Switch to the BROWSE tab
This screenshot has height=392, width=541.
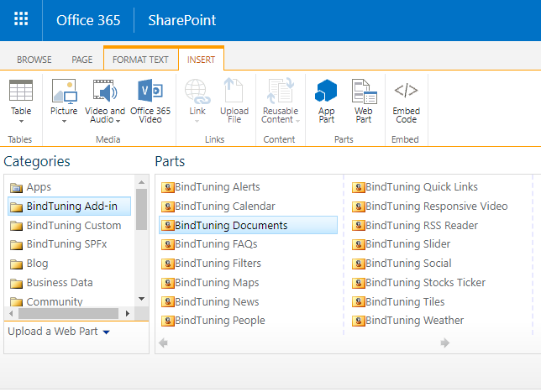34,60
